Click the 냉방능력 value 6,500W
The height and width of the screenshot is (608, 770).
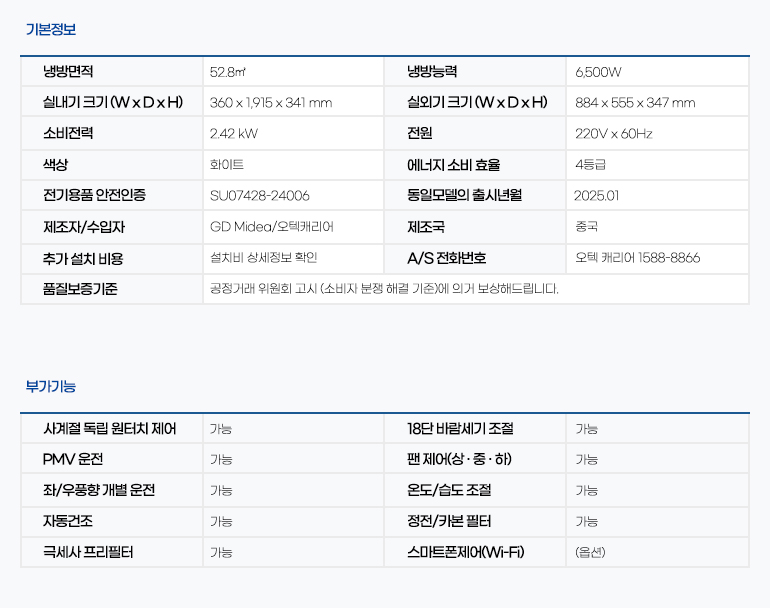click(598, 72)
